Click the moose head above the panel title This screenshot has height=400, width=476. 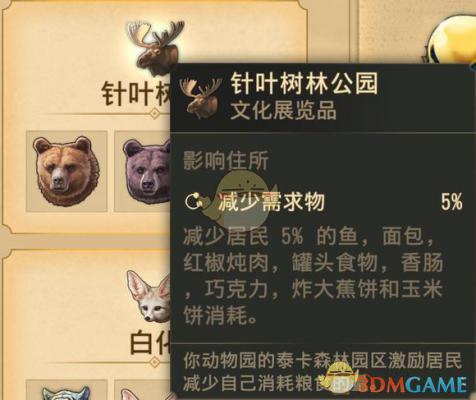pyautogui.click(x=157, y=47)
